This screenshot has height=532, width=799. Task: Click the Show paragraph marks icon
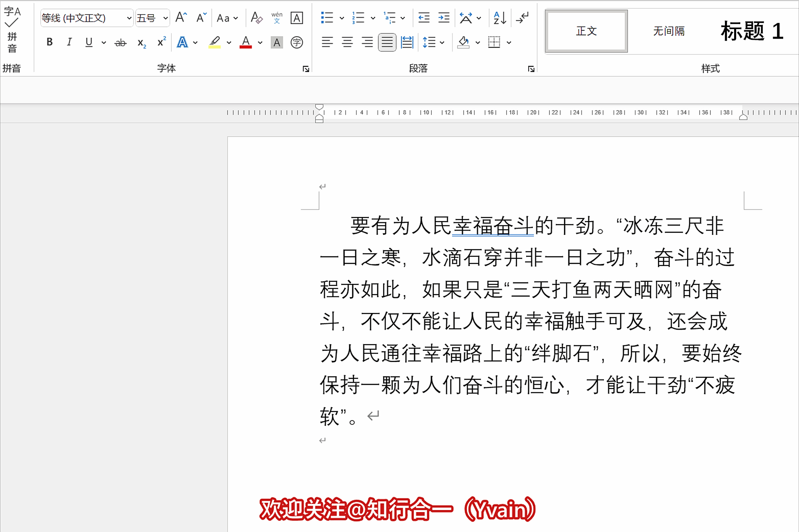(522, 18)
